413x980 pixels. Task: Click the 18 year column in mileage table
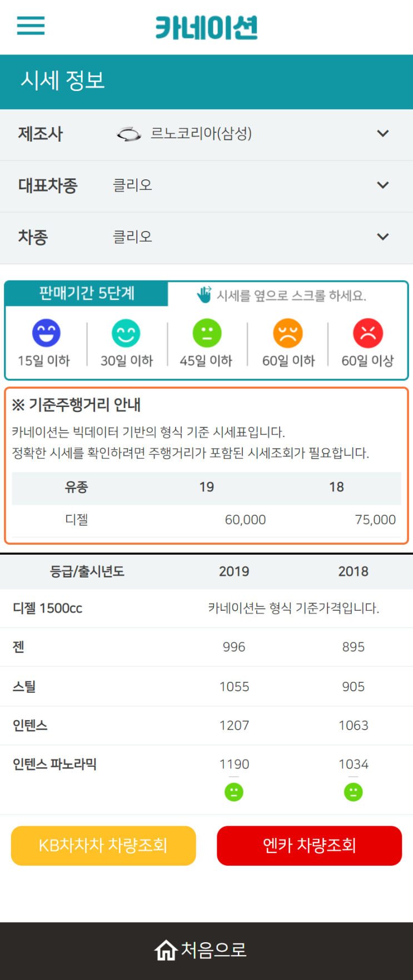(336, 487)
